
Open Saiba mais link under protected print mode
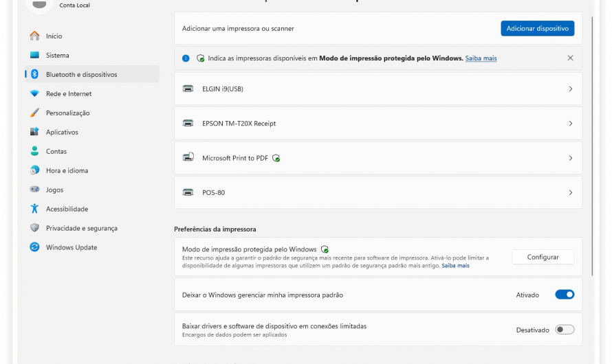pos(455,265)
